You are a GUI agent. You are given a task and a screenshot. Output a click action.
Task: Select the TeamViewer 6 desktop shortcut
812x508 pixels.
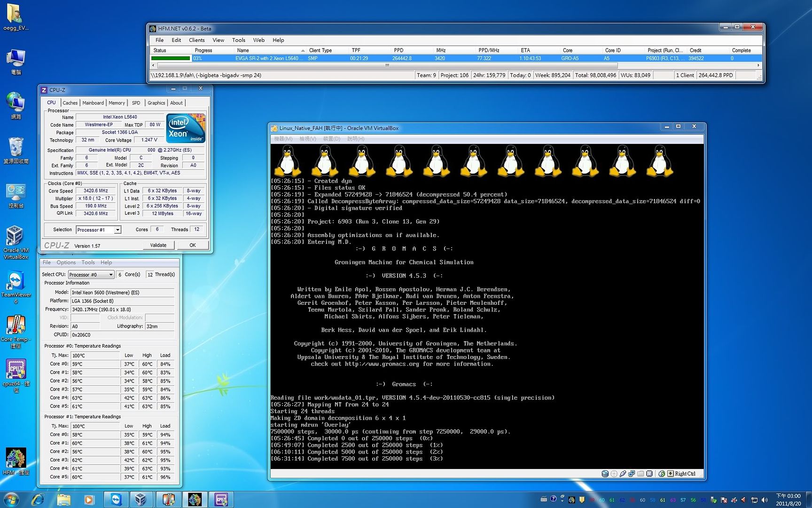(x=16, y=287)
